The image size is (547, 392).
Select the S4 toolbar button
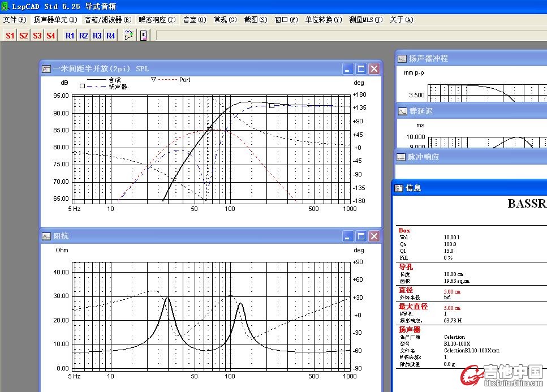[x=51, y=35]
